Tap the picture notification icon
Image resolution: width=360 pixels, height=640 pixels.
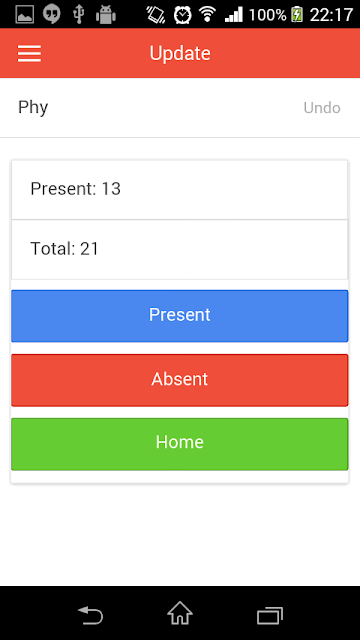click(24, 15)
